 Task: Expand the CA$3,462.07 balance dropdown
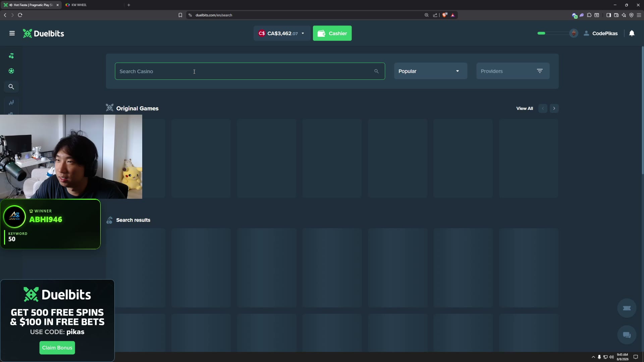(282, 33)
